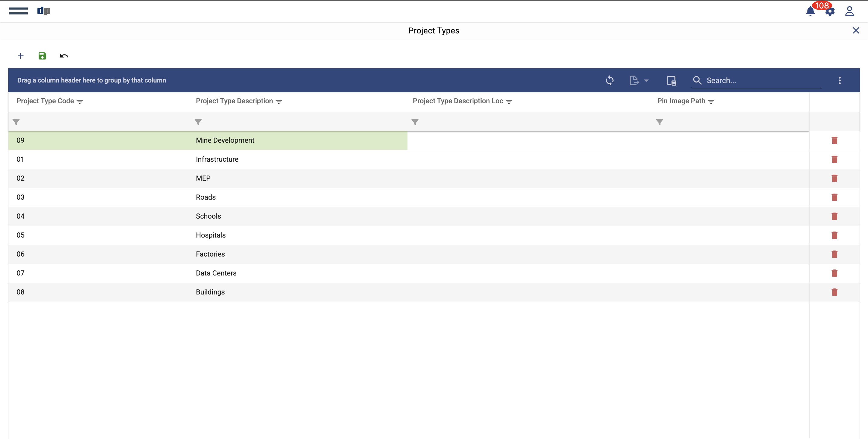Viewport: 868px width, 439px height.
Task: Open the column chooser icon
Action: 671,80
